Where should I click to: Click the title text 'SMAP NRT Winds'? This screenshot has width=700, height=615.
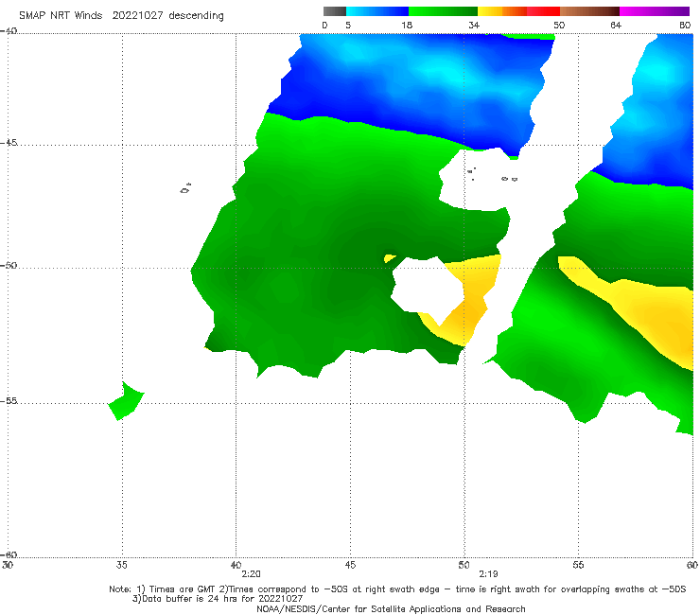[x=61, y=15]
